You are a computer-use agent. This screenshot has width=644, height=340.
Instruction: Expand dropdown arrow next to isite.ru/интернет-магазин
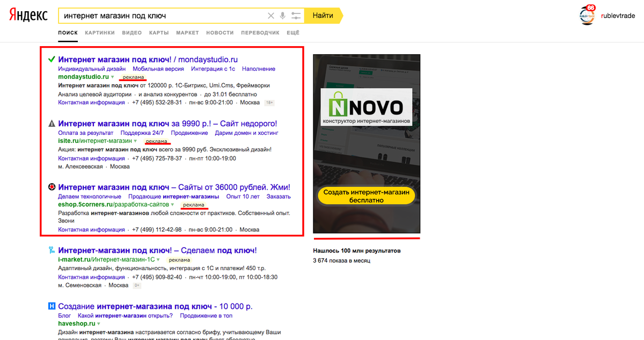pyautogui.click(x=135, y=141)
